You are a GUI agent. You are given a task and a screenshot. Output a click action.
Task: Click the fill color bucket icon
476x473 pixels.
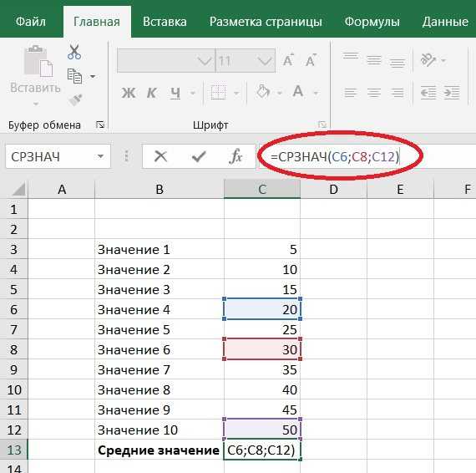(263, 91)
